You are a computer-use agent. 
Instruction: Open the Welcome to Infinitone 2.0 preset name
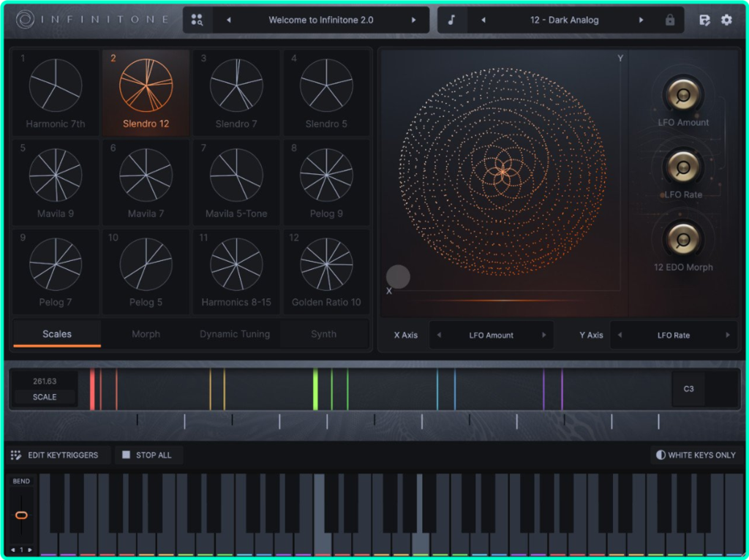pyautogui.click(x=321, y=20)
